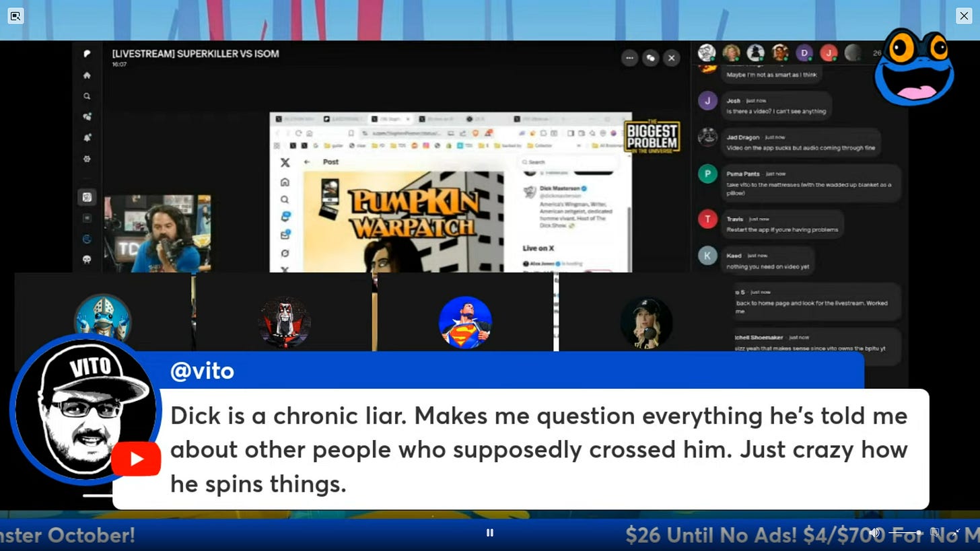980x551 pixels.
Task: Click Josh's chat message about the video
Action: [776, 106]
